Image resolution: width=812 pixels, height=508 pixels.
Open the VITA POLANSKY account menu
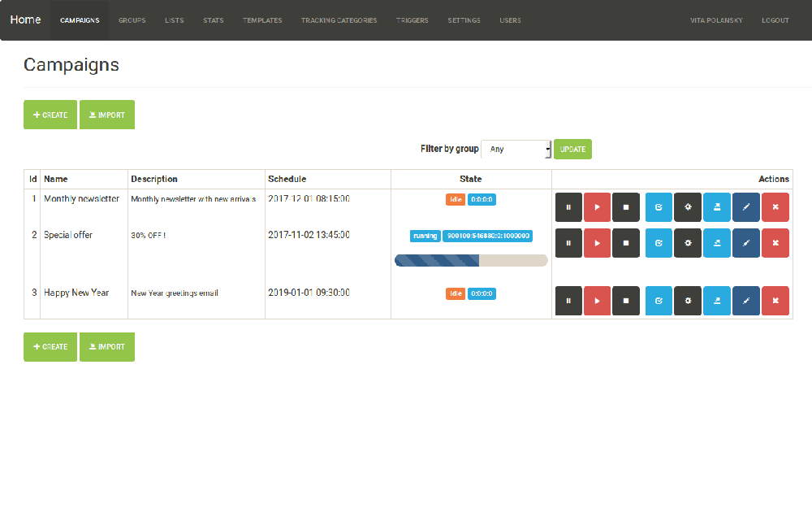[716, 20]
